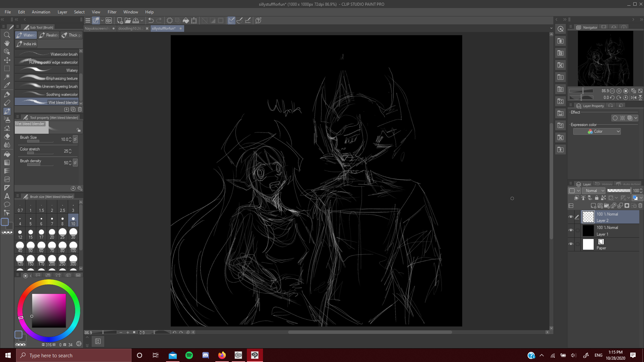Click the color square picker area
This screenshot has height=362, width=644.
[49, 311]
